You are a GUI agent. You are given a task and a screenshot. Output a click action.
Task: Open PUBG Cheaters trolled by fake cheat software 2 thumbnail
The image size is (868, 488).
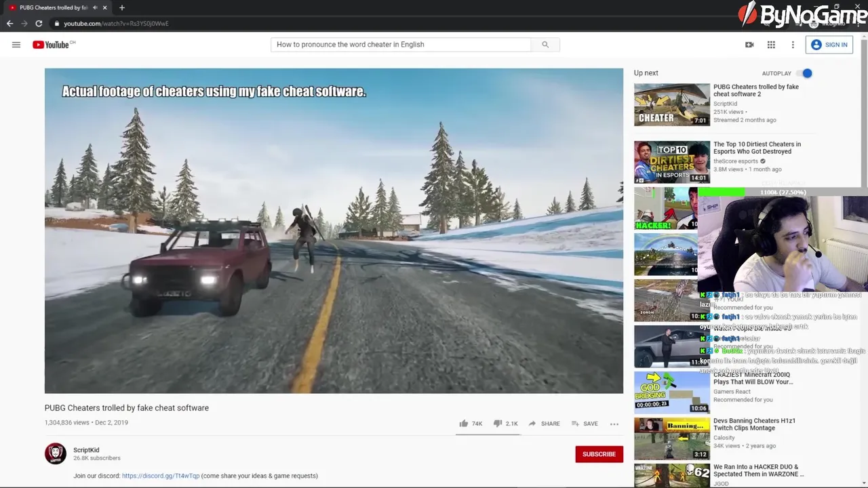[x=672, y=104]
